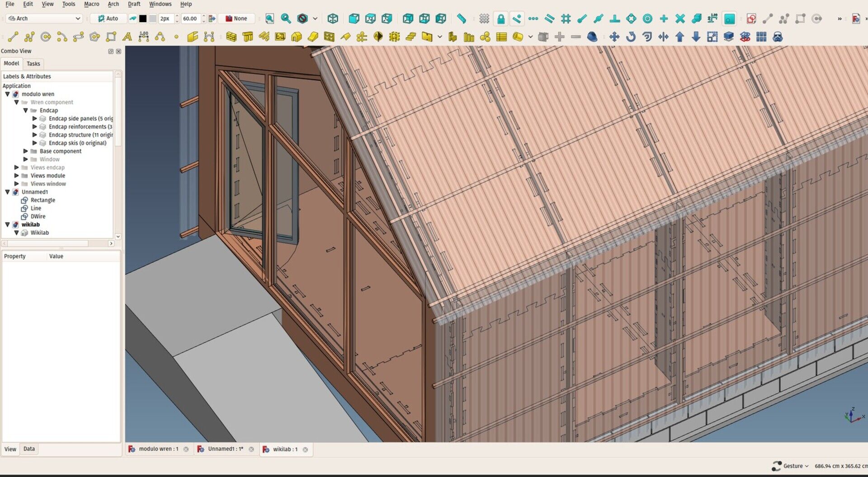Image resolution: width=868 pixels, height=477 pixels.
Task: Toggle the snap lock padlock
Action: click(500, 19)
